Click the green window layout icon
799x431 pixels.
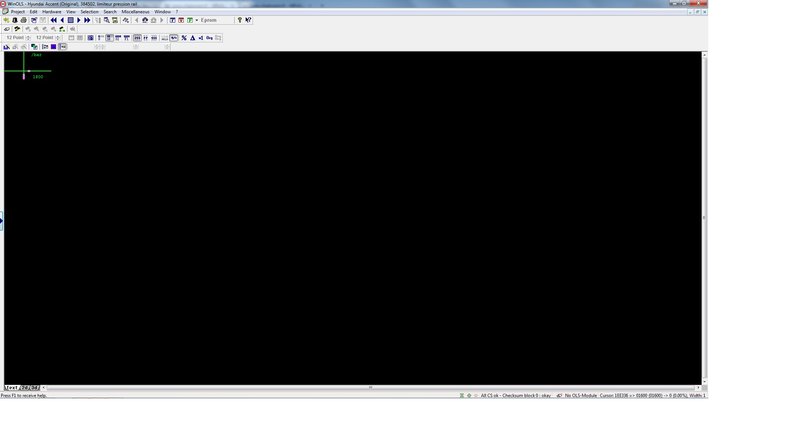pos(190,20)
